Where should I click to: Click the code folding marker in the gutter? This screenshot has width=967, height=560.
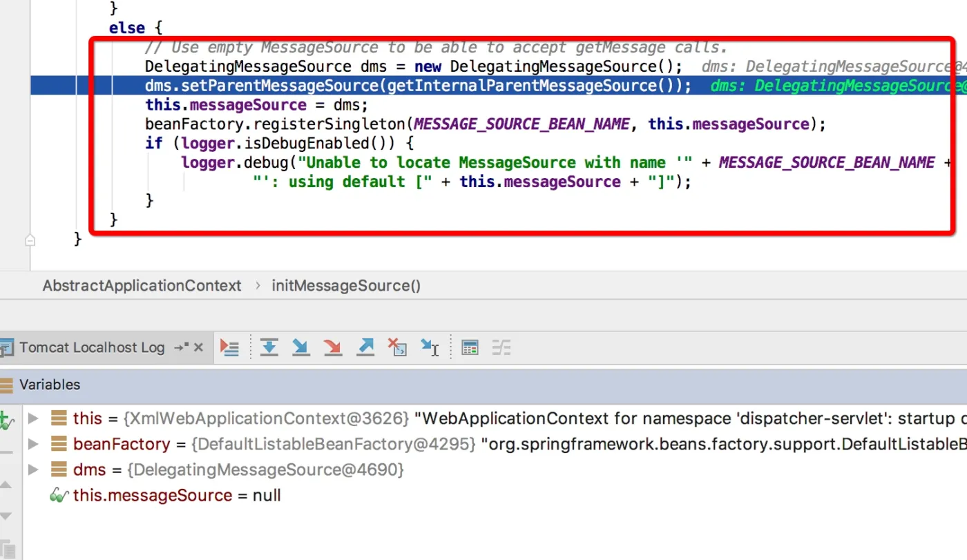pos(30,240)
